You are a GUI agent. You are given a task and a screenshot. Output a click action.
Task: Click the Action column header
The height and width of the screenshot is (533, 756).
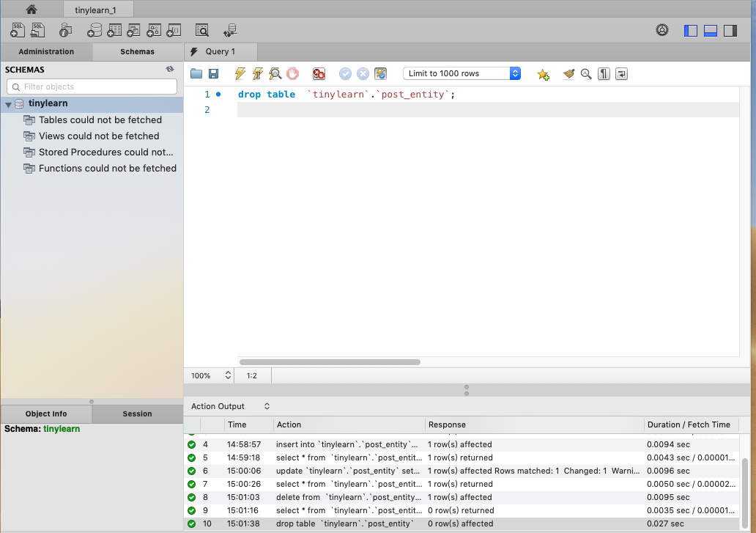point(349,424)
